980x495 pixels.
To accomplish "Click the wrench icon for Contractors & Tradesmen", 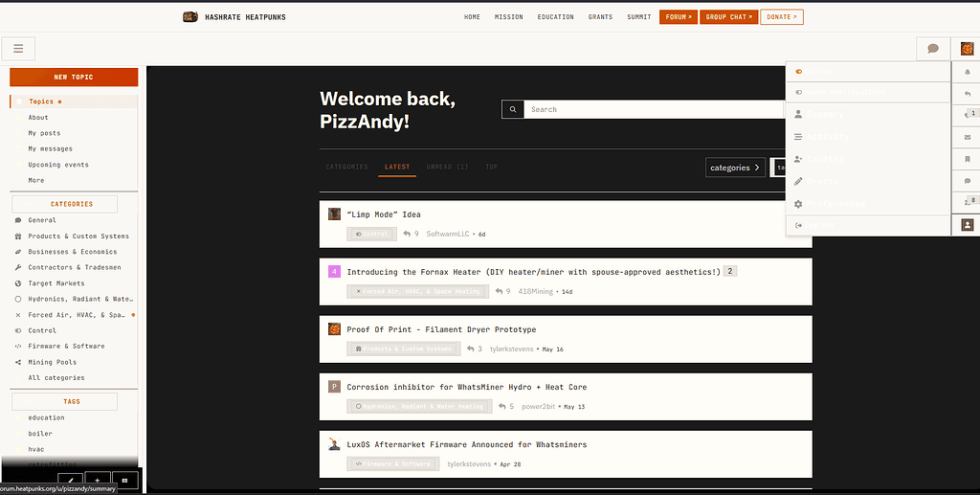I will point(18,267).
